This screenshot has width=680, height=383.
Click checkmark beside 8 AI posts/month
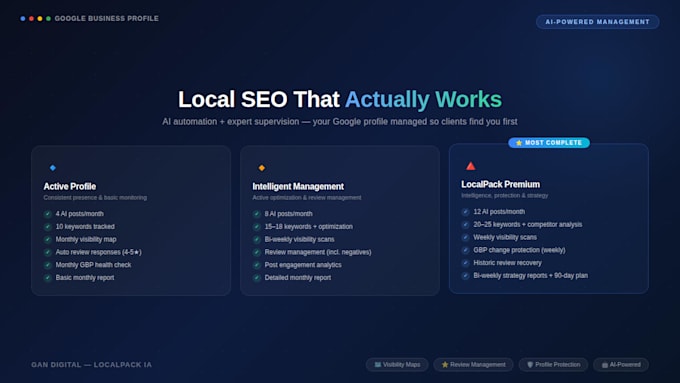tap(257, 214)
